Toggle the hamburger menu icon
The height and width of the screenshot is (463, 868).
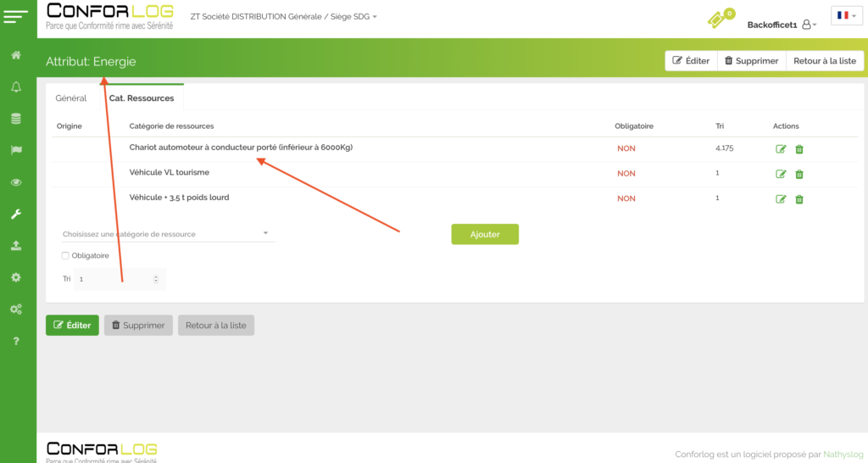click(16, 17)
